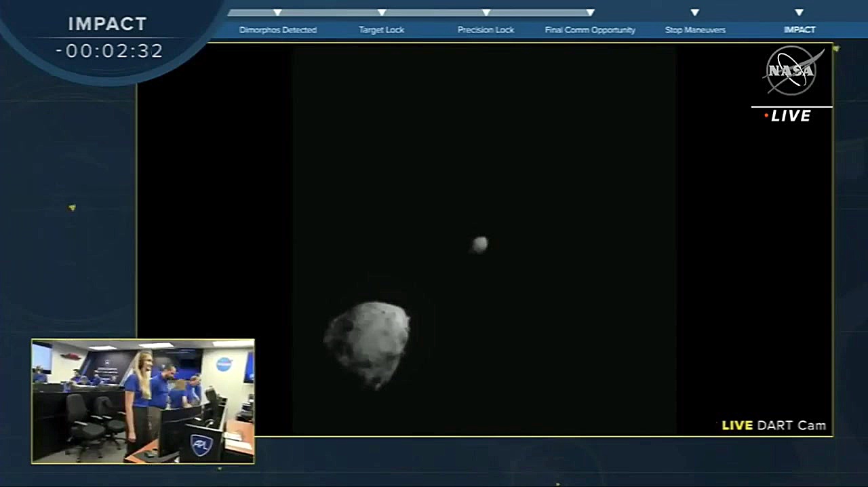The image size is (868, 487).
Task: Select the Dimorphos Detected label
Action: coord(278,30)
